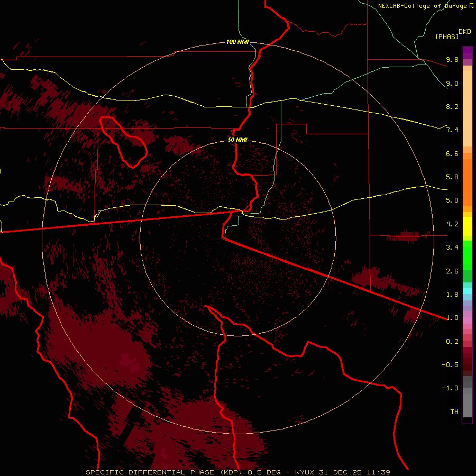
Task: Select the 1.0 value on the scale
Action: [x=452, y=318]
